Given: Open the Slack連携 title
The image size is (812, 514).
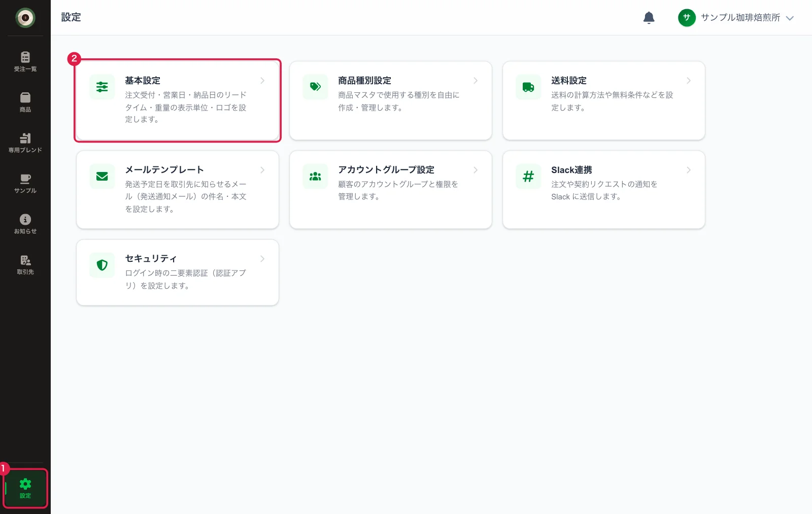Looking at the screenshot, I should 571,170.
